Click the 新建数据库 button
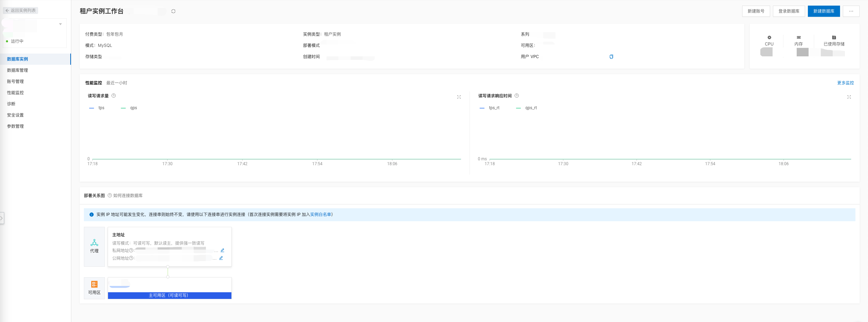This screenshot has width=868, height=322. click(824, 11)
